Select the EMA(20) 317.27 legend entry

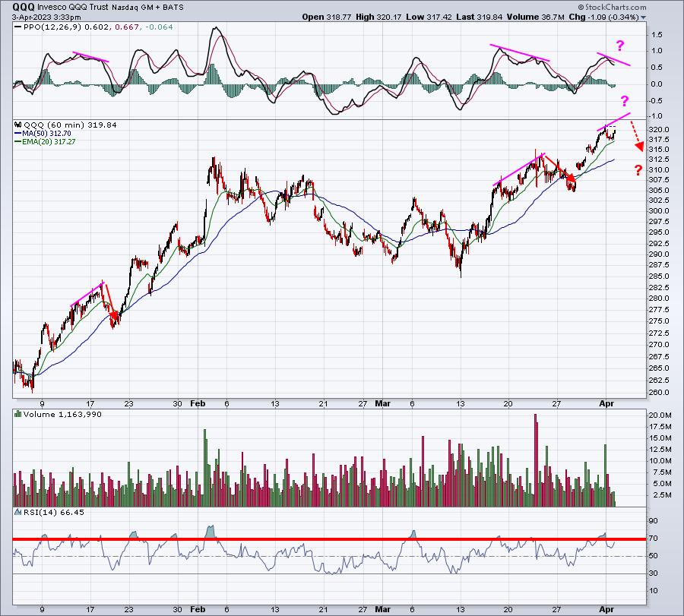[x=45, y=142]
